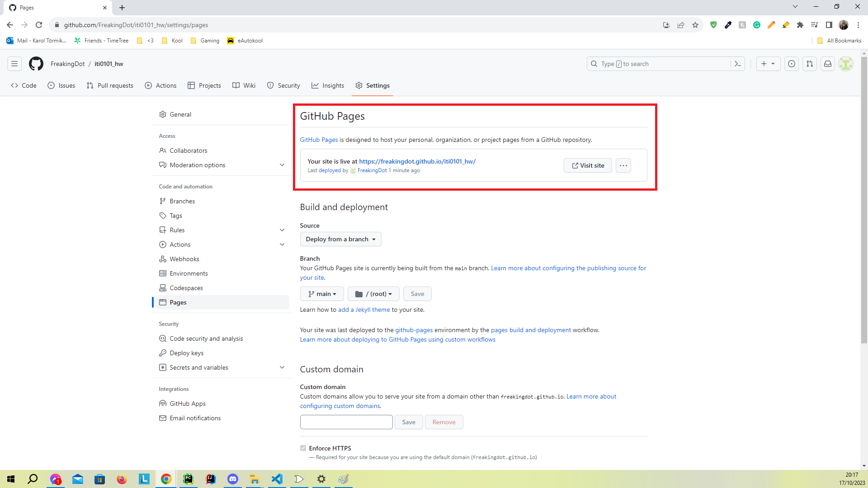Open Chrome three-dot menu
The height and width of the screenshot is (488, 868).
[x=858, y=25]
